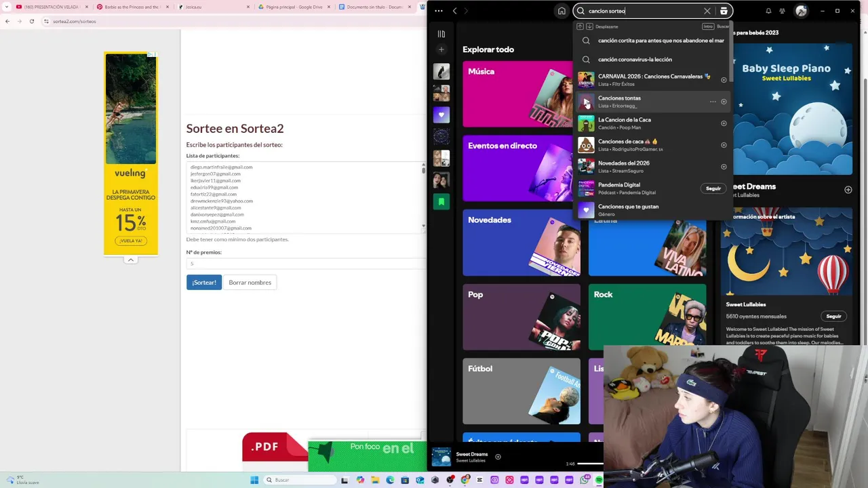
Task: Open the Novedades category card
Action: (x=521, y=243)
